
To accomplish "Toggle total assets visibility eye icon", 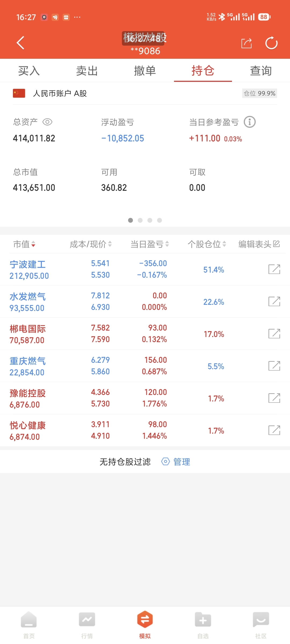I will [x=48, y=122].
